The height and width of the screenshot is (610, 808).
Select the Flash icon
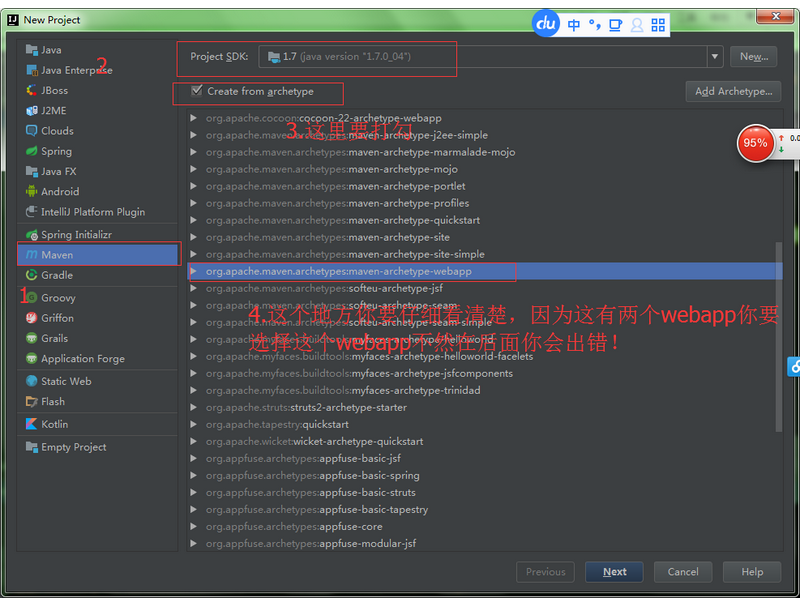pyautogui.click(x=31, y=401)
